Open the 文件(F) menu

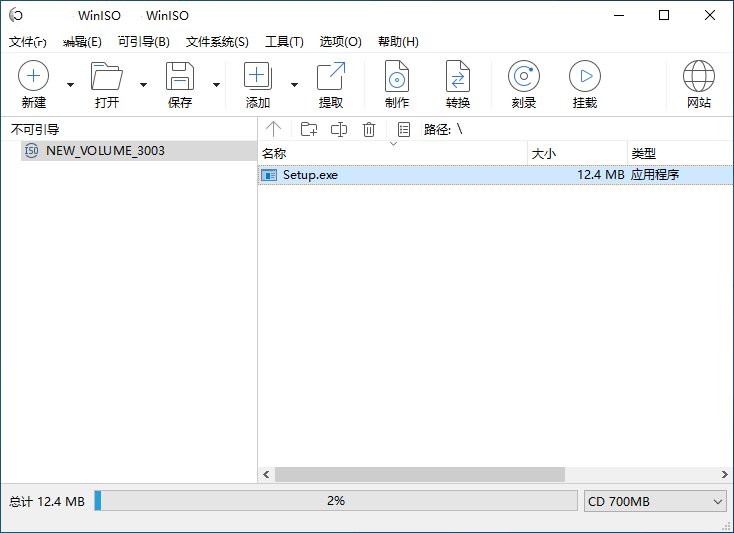click(28, 42)
